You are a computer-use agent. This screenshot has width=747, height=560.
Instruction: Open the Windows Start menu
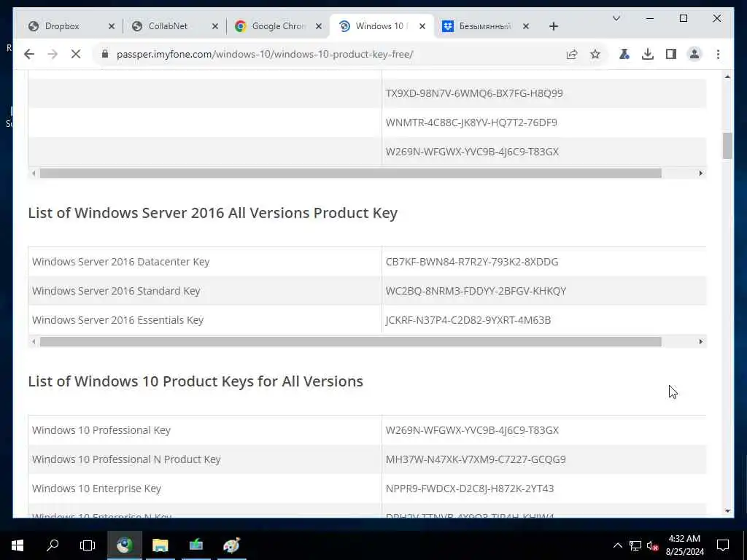coord(18,545)
